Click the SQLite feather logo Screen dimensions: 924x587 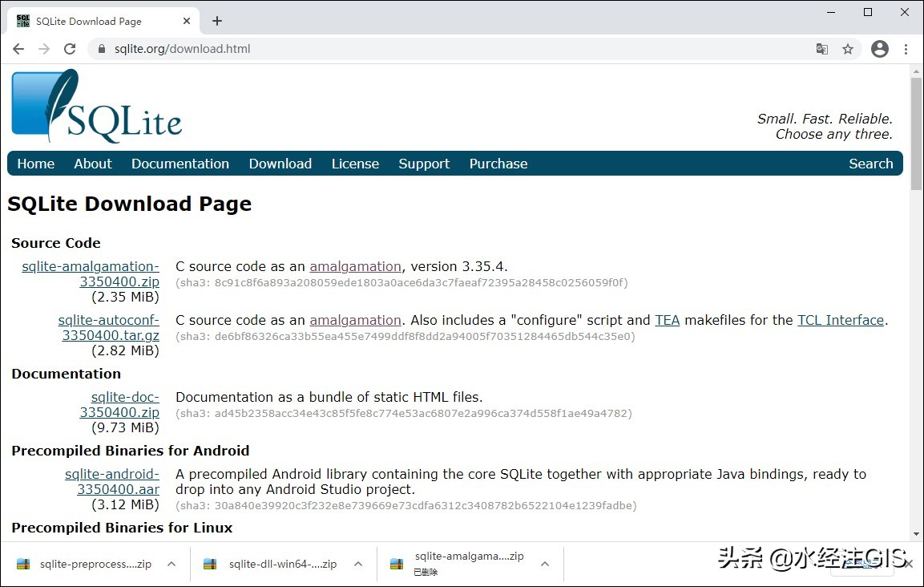97,106
